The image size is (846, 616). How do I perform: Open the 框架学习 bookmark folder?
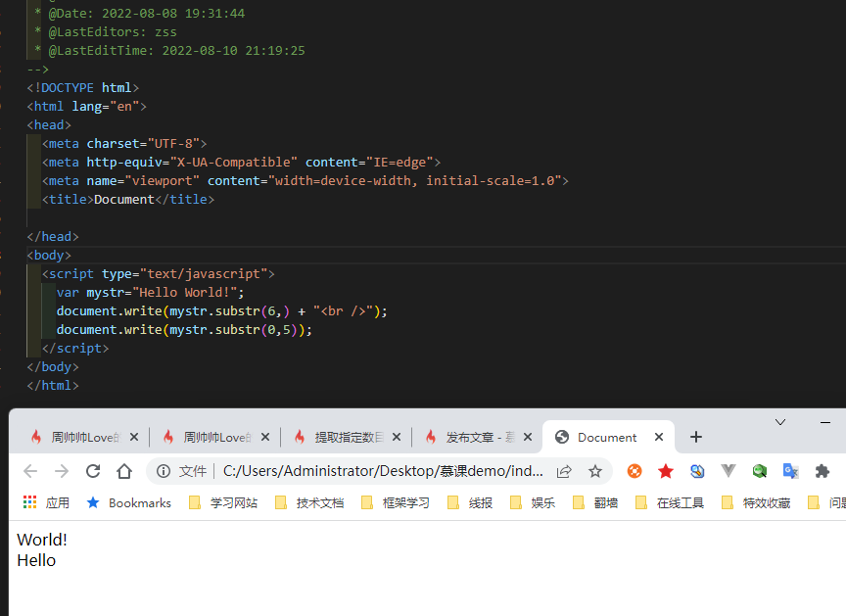tap(396, 502)
